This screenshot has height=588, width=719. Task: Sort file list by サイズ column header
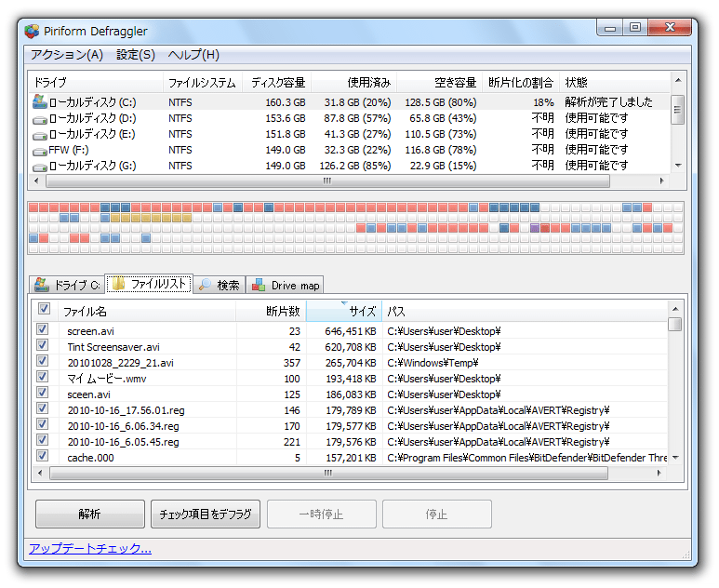point(344,312)
